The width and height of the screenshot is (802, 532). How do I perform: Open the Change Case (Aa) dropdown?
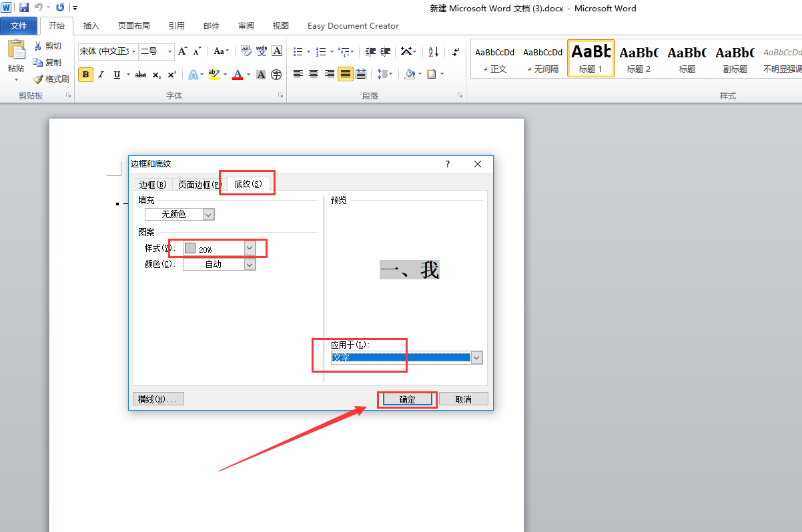tap(221, 51)
